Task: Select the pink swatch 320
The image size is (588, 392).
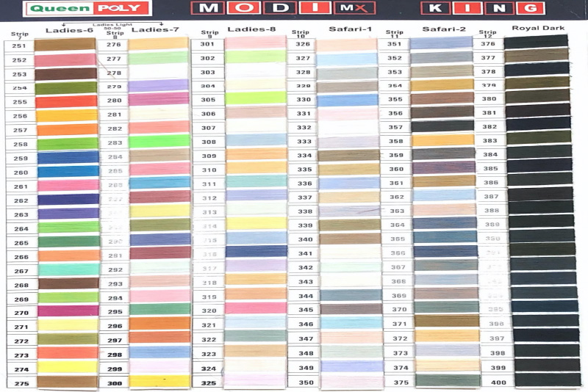Action: coord(256,308)
